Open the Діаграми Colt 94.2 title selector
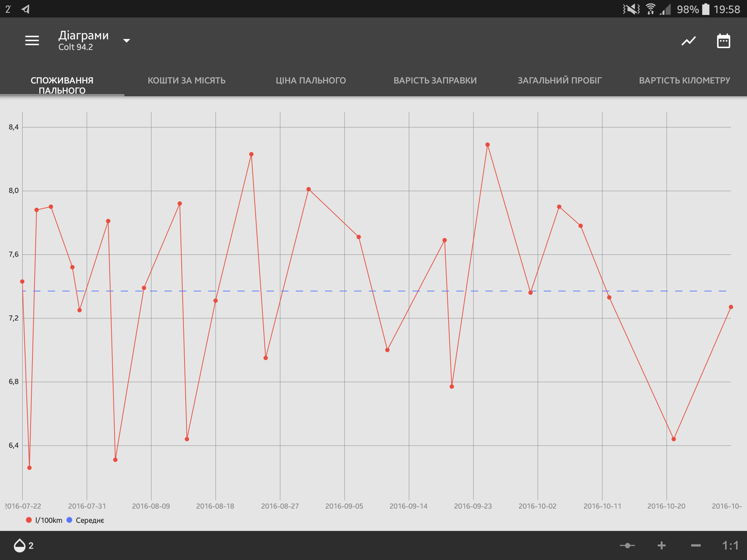 pyautogui.click(x=83, y=40)
